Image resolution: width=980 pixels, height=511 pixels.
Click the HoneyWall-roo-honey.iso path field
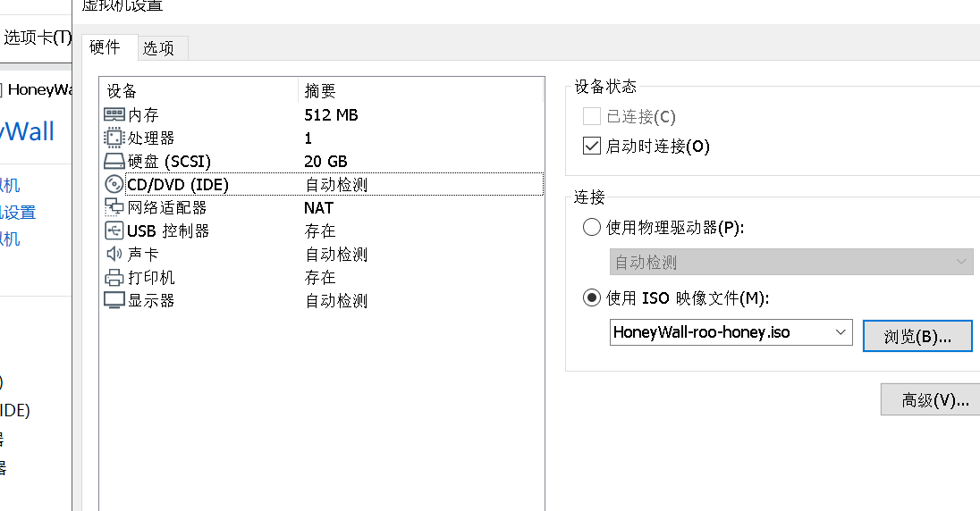coord(715,332)
